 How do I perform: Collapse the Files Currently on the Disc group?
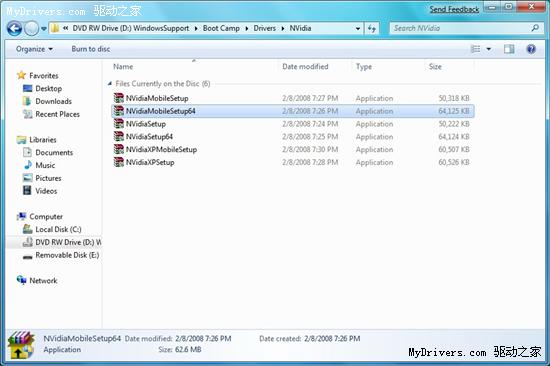click(x=110, y=84)
